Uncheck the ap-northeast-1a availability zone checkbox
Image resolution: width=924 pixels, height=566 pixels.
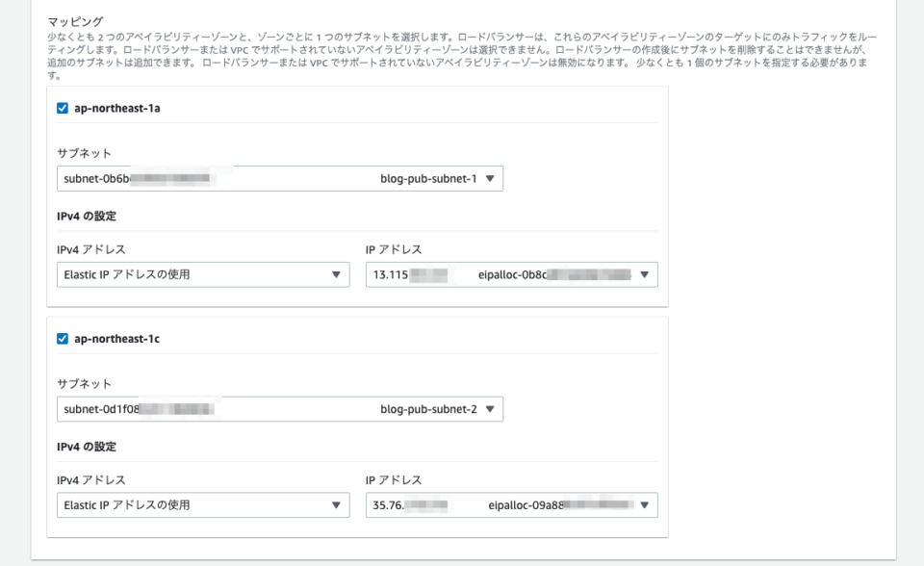pyautogui.click(x=63, y=108)
